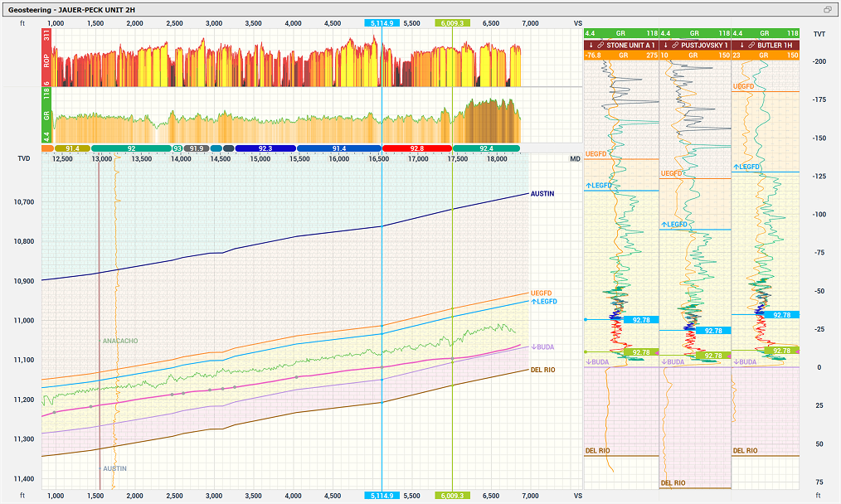Click the down arrow icon on STONE UNIT A 1 header
Viewport: 841px width, 504px height.
point(591,45)
